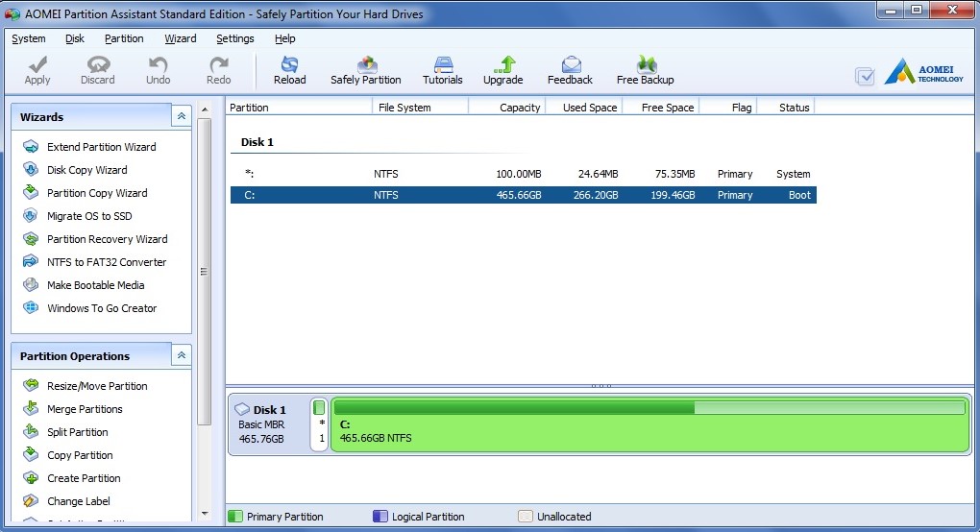Click the Status column header
Image resolution: width=980 pixels, height=532 pixels.
pos(786,108)
